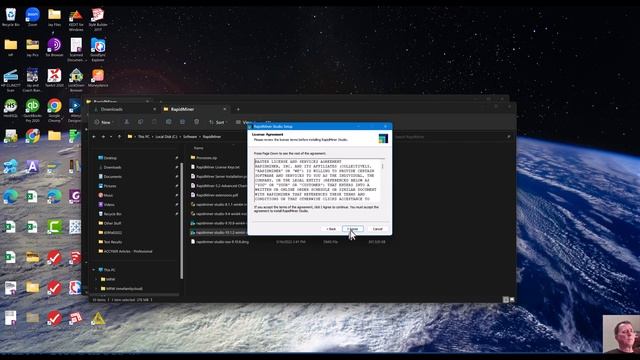Open KEDIT for Windows desktop shortcut
Image resolution: width=640 pixels, height=360 pixels.
tap(76, 20)
